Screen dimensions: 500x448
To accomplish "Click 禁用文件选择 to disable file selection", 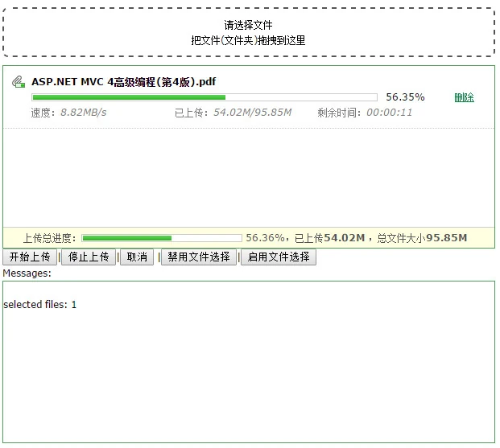I will pos(199,257).
